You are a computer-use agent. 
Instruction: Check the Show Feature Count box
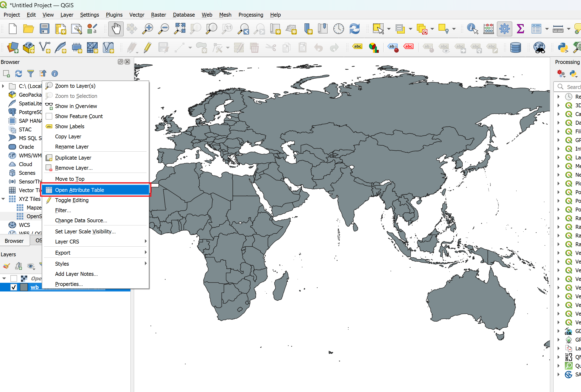(49, 116)
